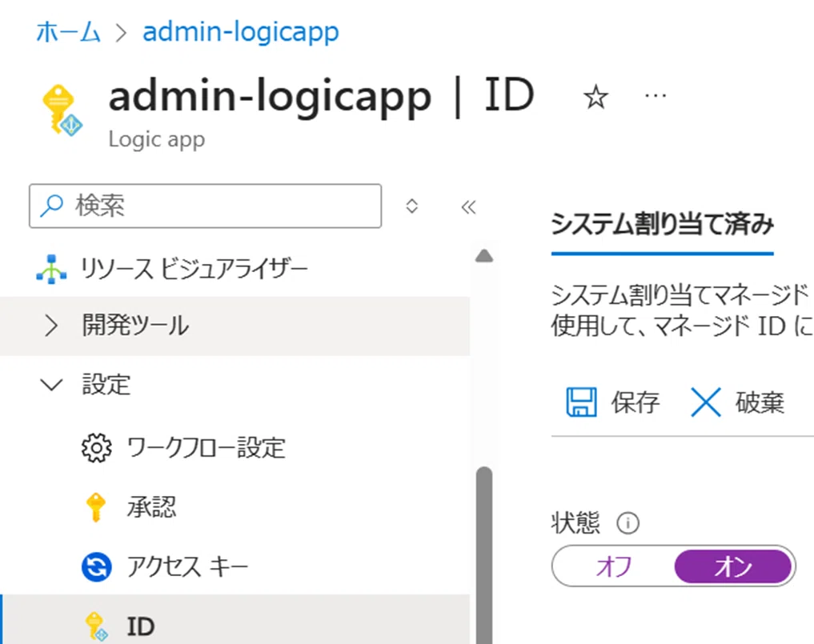
Task: Open the more options ellipsis menu
Action: coord(656,95)
